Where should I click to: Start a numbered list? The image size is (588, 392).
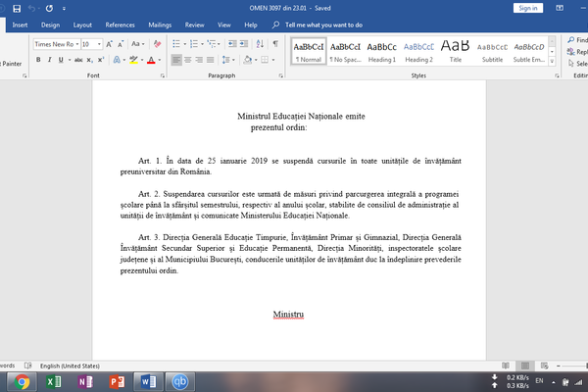[x=194, y=44]
